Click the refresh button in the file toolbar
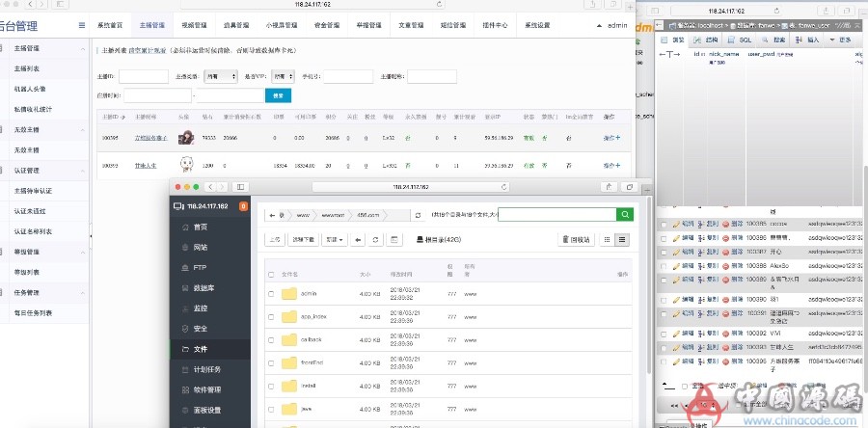Image resolution: width=868 pixels, height=428 pixels. click(376, 239)
